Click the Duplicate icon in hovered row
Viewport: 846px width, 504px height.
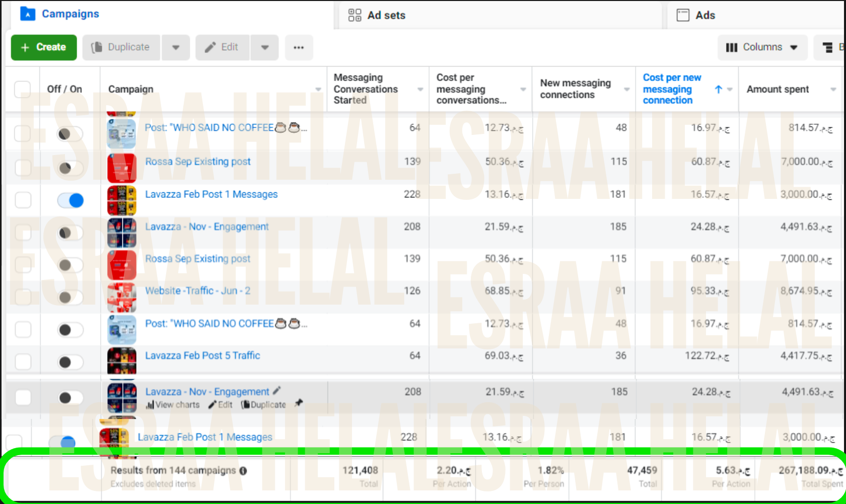(x=245, y=405)
